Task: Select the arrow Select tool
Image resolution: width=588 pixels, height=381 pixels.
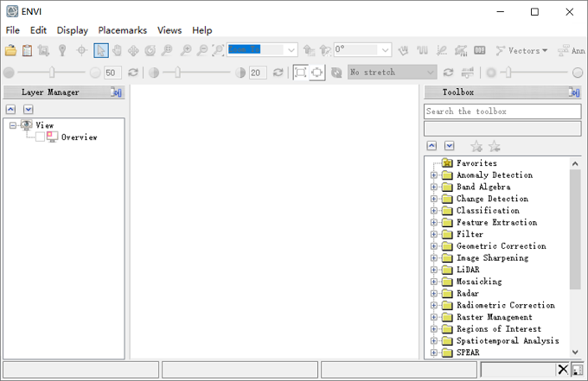Action: click(101, 50)
